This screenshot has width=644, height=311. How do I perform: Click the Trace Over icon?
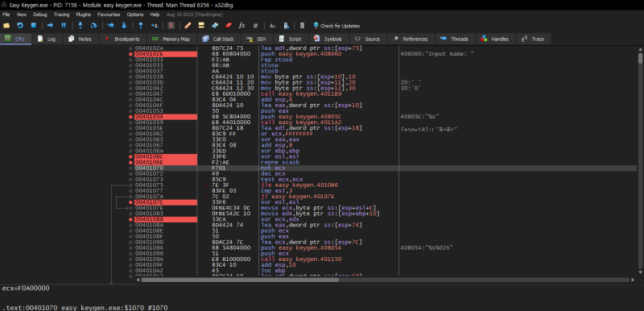point(124,26)
